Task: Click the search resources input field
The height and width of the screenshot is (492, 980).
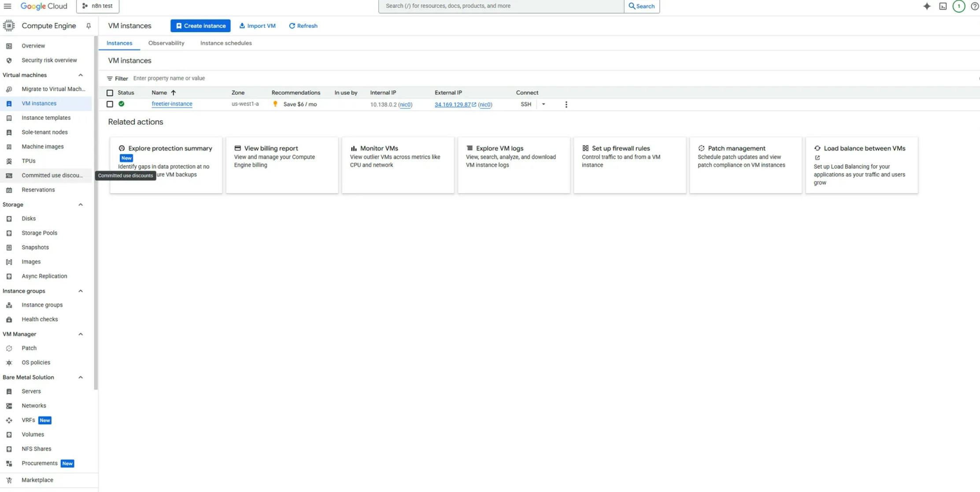Action: click(x=501, y=6)
